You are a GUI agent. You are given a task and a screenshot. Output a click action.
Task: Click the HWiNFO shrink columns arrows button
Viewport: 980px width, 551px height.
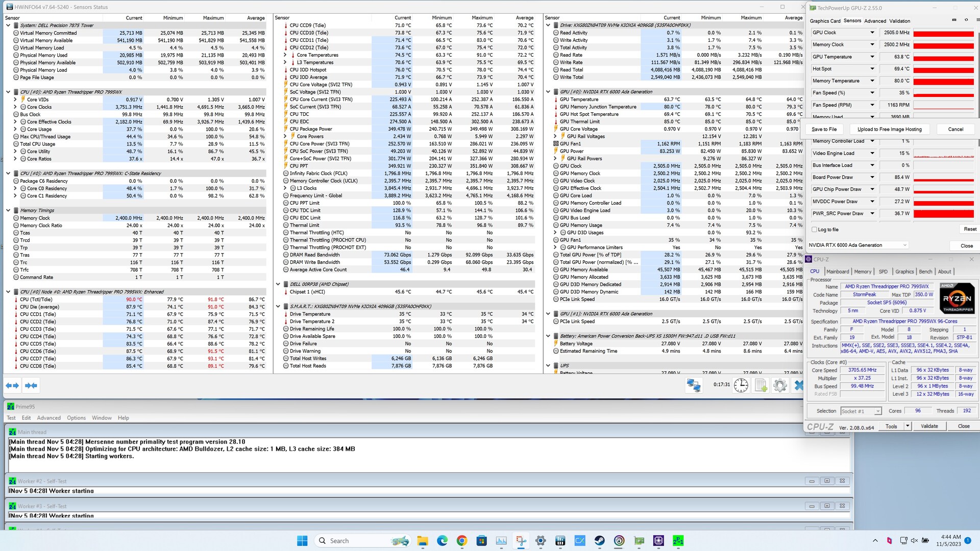(x=31, y=386)
